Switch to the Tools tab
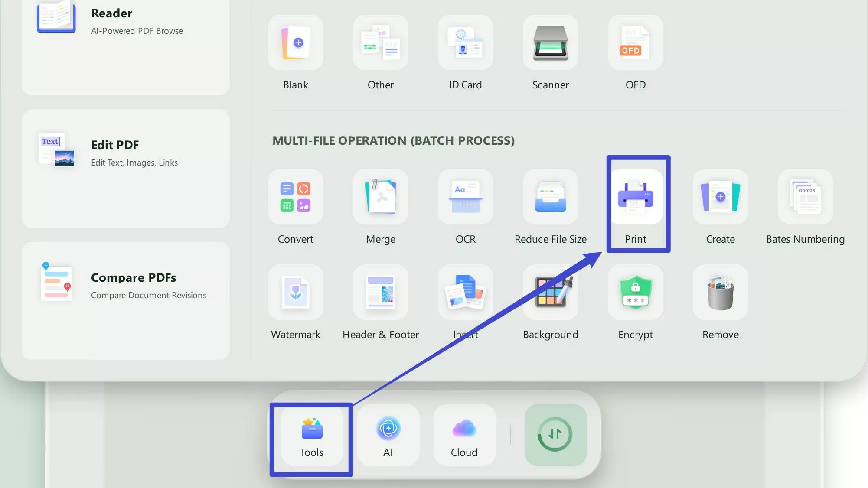Viewport: 868px width, 488px height. (x=312, y=436)
